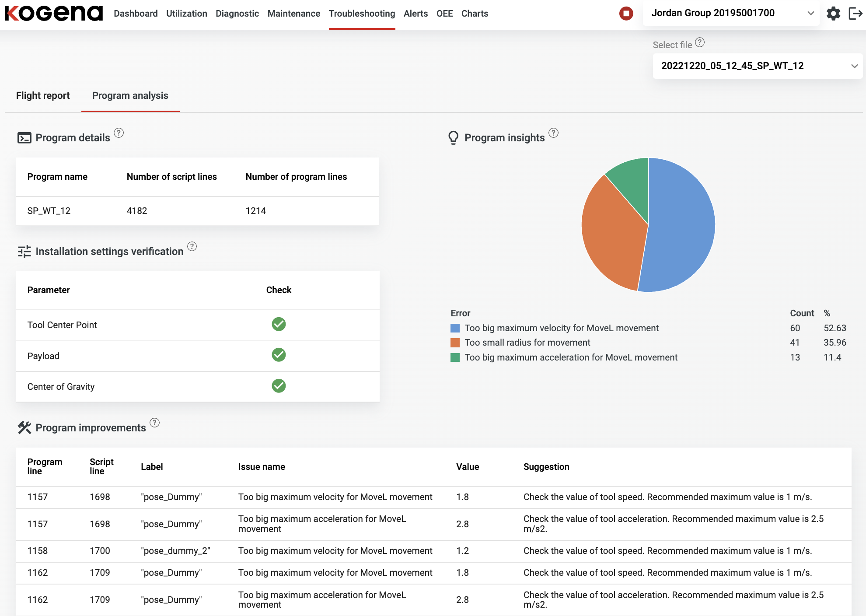Switch to the Flight report tab
Viewport: 866px width, 616px height.
click(43, 95)
